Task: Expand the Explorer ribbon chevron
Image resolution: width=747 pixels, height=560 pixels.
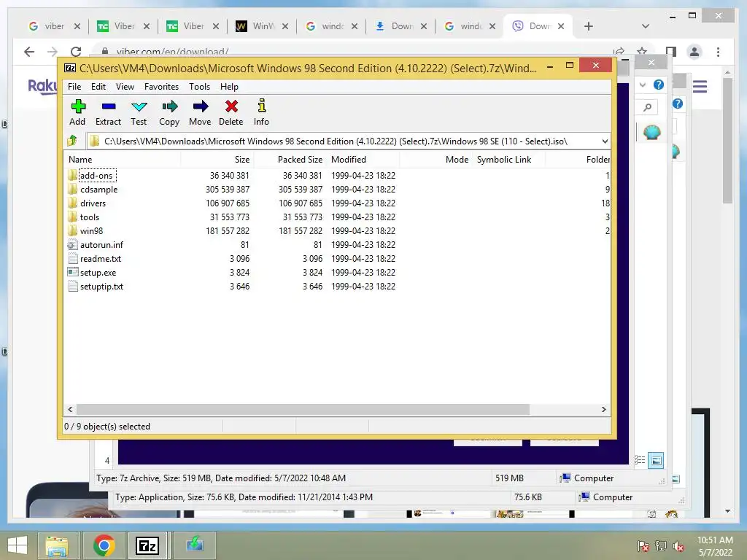Action: click(x=643, y=85)
